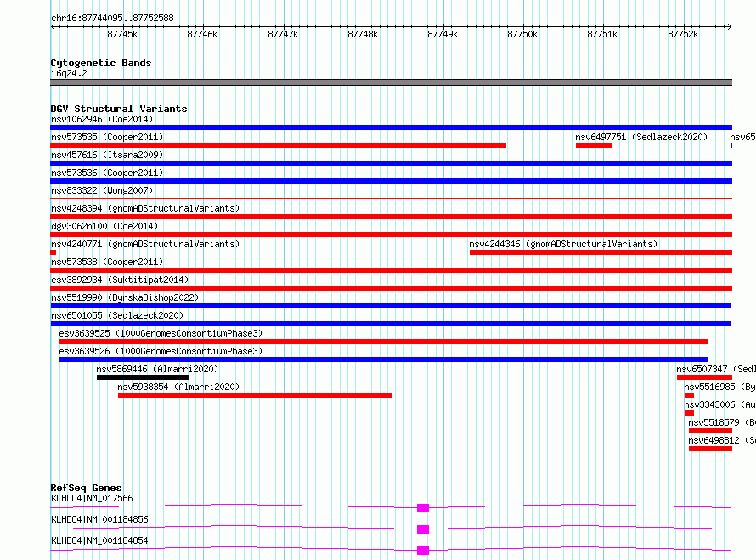The image size is (756, 560).
Task: Click the nsv4240771 (gnomADStructuralVariants) label
Action: pos(145,244)
